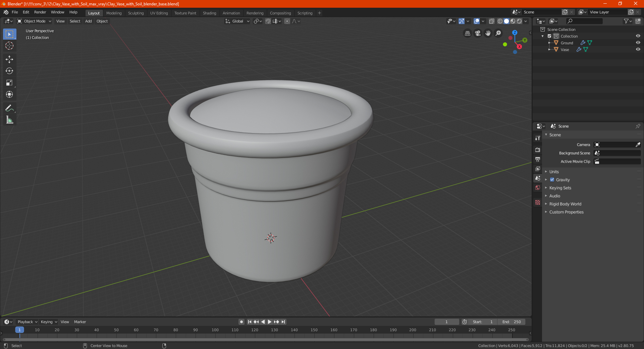
Task: Toggle auto keying record button
Action: [241, 322]
